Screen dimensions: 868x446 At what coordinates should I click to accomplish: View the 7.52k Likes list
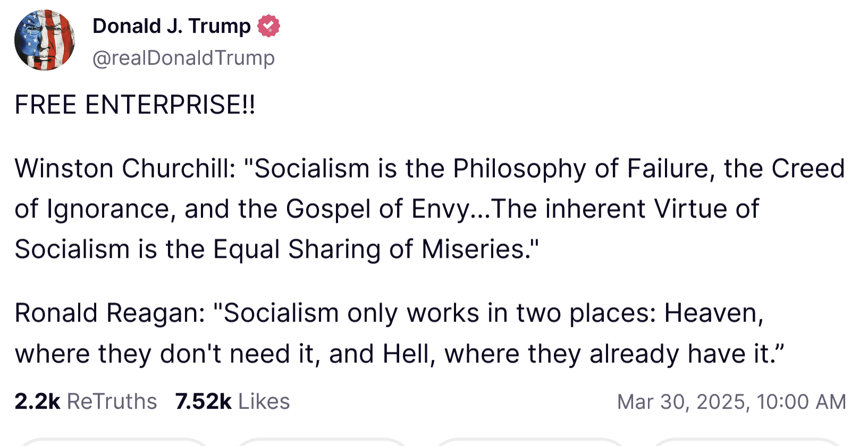tap(232, 401)
